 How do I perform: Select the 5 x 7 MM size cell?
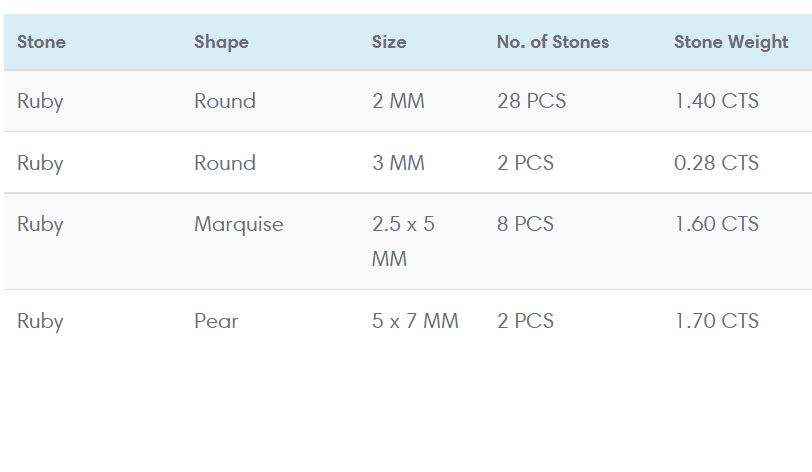coord(415,321)
